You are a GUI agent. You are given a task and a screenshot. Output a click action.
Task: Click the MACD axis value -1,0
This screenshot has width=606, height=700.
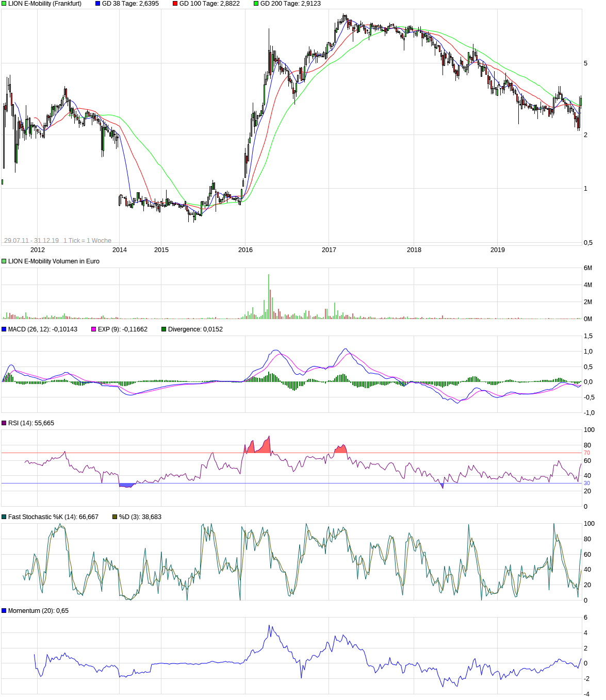[589, 413]
